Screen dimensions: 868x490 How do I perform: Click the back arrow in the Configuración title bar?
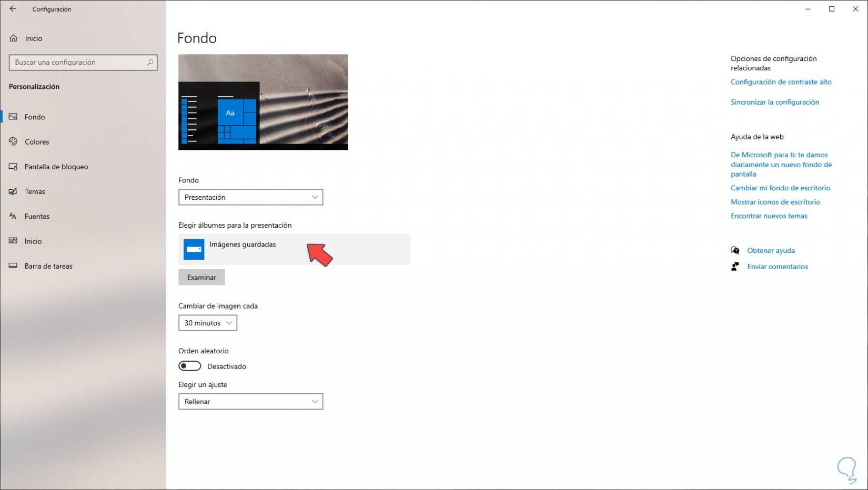point(13,9)
